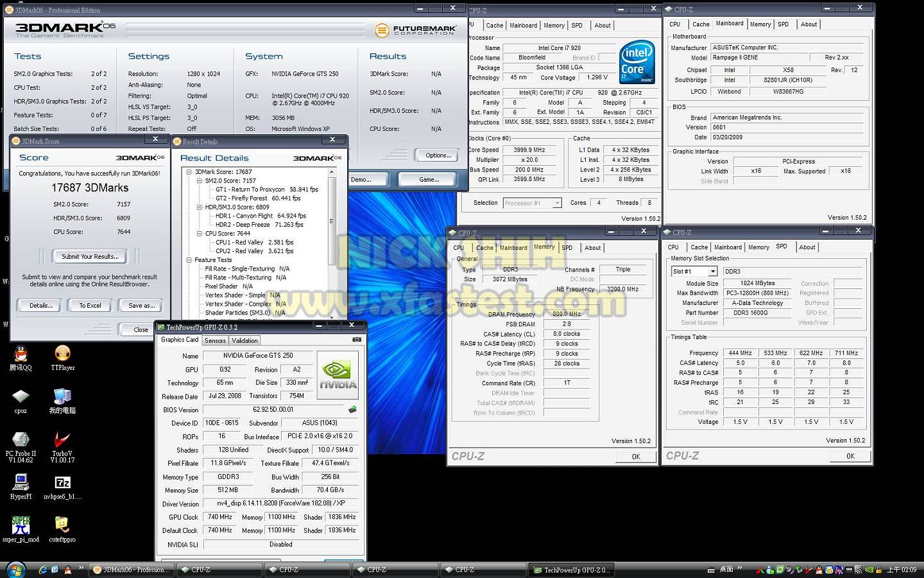
Task: Open the cuteftppro desktop icon
Action: pyautogui.click(x=62, y=525)
